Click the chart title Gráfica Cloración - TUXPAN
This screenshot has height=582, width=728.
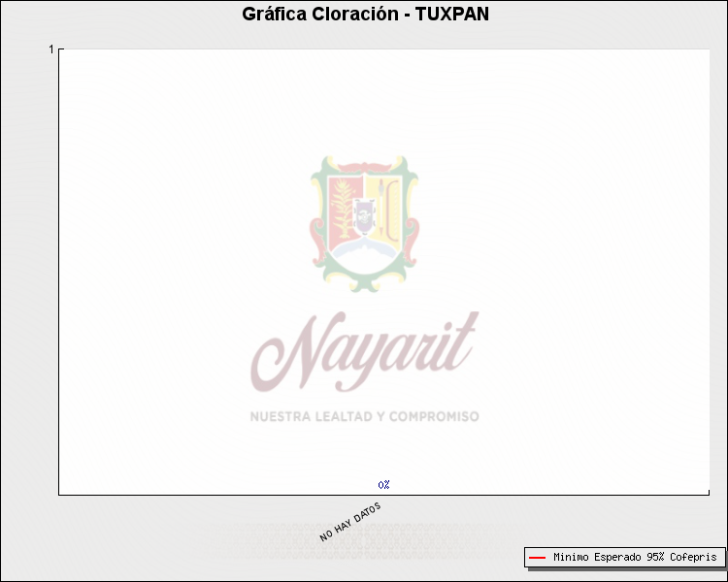(x=365, y=15)
